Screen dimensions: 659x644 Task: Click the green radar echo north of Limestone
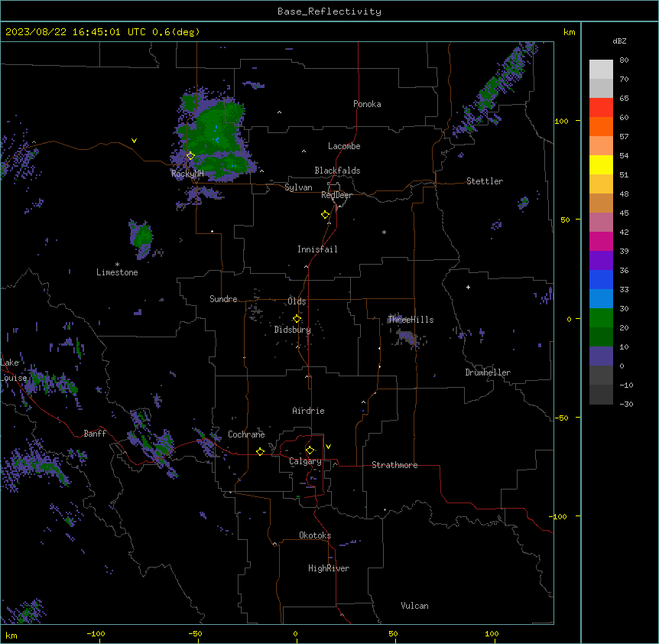point(142,238)
